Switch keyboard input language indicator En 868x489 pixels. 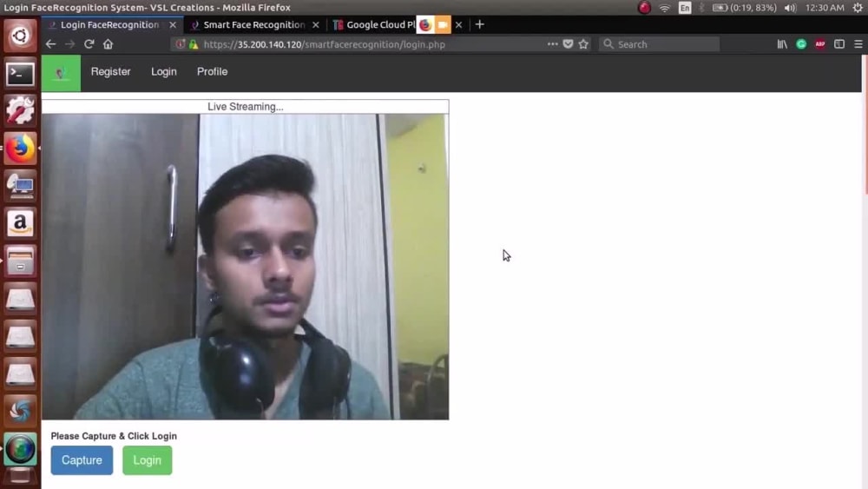click(x=685, y=8)
